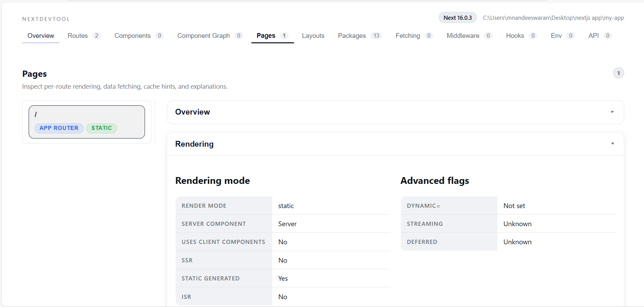Image resolution: width=644 pixels, height=307 pixels.
Task: Click the APP ROUTER badge
Action: pos(59,128)
